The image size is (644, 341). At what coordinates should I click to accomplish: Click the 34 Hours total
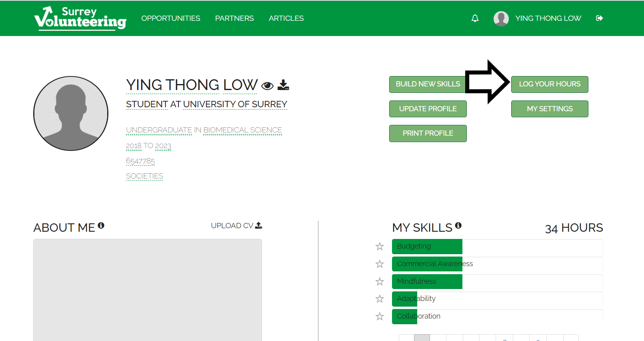574,228
